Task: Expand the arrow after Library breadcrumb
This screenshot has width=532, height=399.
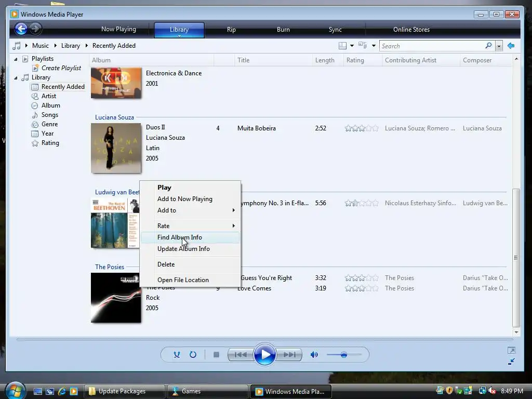Action: tap(87, 46)
